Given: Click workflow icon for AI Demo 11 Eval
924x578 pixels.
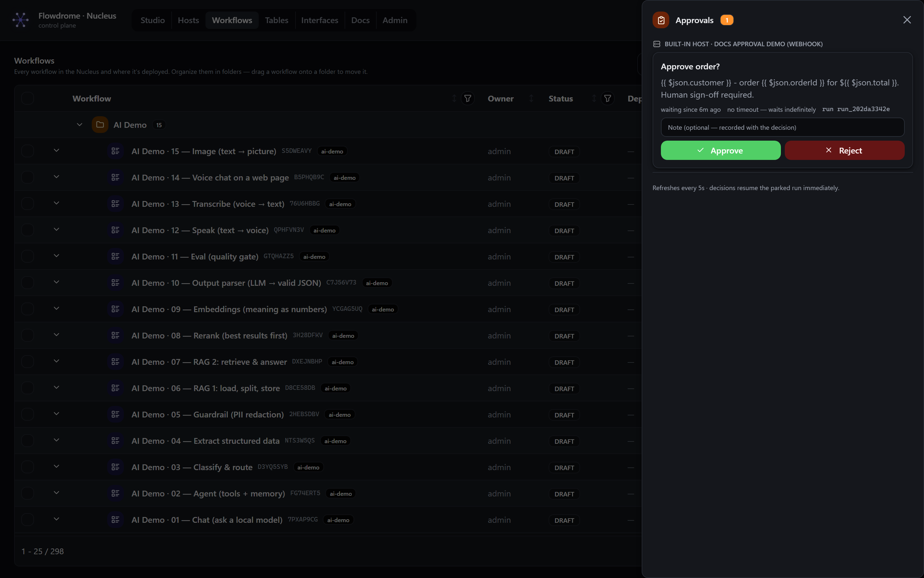Looking at the screenshot, I should (x=115, y=257).
